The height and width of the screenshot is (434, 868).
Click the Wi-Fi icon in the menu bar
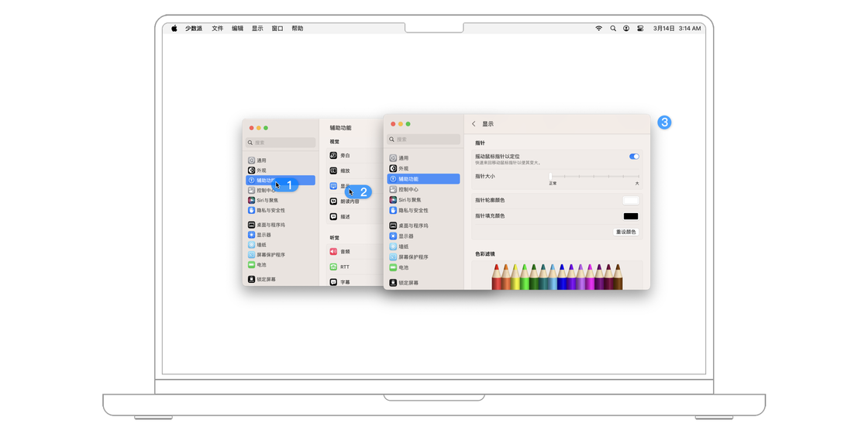tap(598, 29)
